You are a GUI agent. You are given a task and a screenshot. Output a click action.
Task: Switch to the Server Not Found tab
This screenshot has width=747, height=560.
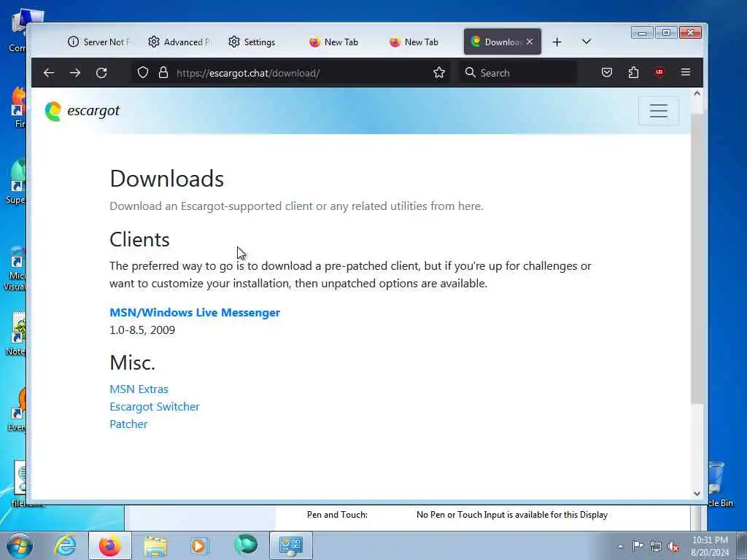99,42
